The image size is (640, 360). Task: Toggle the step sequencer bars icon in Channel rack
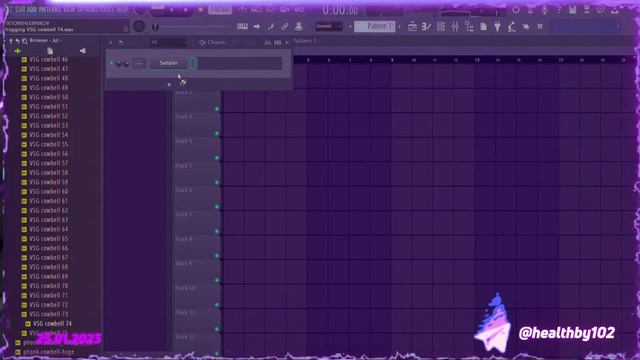pyautogui.click(x=278, y=42)
